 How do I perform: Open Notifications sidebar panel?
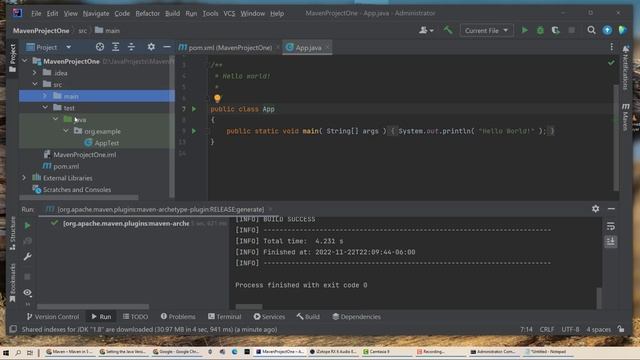(x=626, y=68)
